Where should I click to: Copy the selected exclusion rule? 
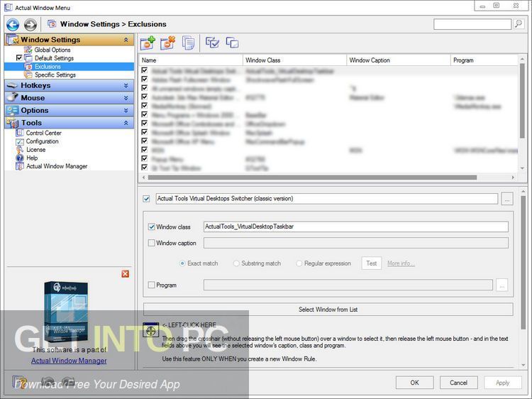click(188, 43)
